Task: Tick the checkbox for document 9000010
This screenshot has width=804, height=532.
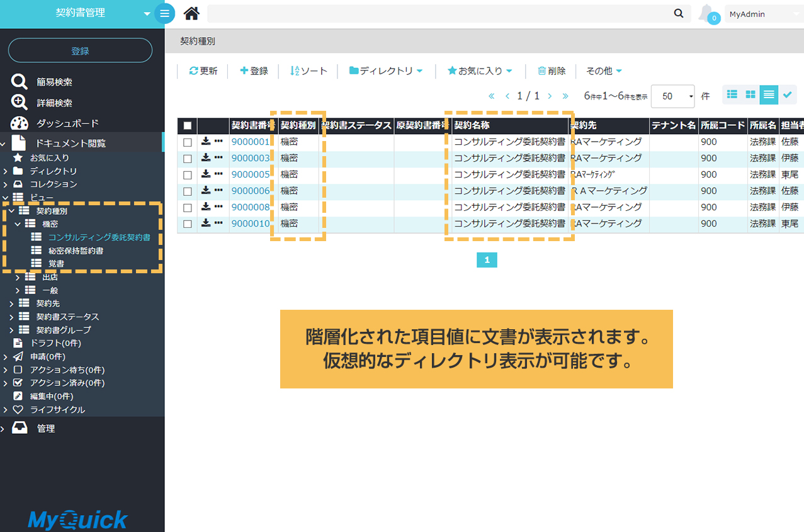Action: coord(188,224)
